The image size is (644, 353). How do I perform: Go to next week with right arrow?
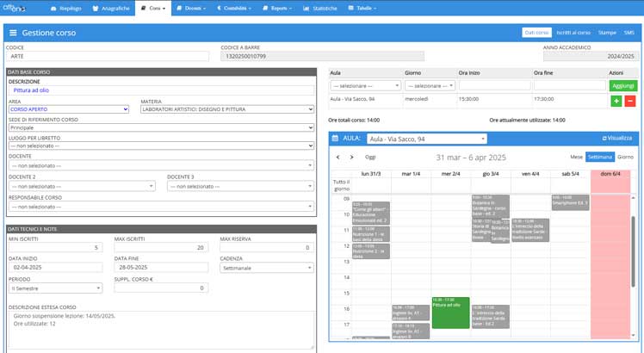pos(351,158)
